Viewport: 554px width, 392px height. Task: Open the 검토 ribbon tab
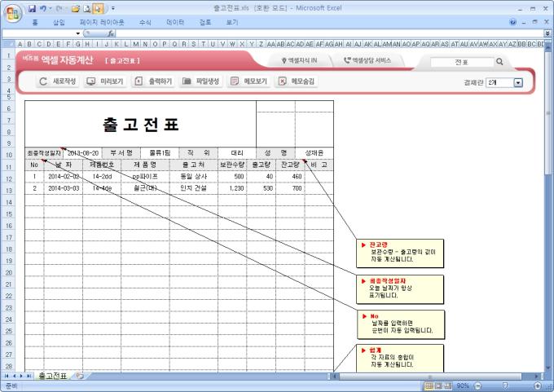(x=205, y=22)
